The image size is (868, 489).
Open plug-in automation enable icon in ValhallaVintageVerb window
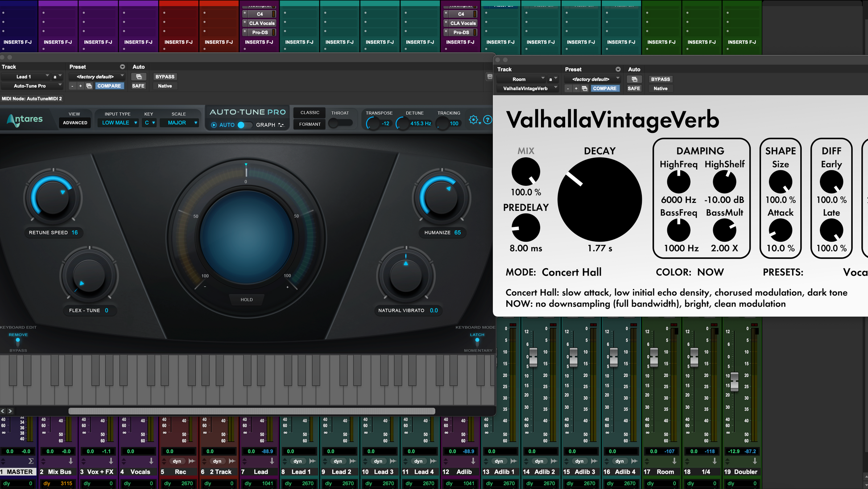click(x=634, y=79)
